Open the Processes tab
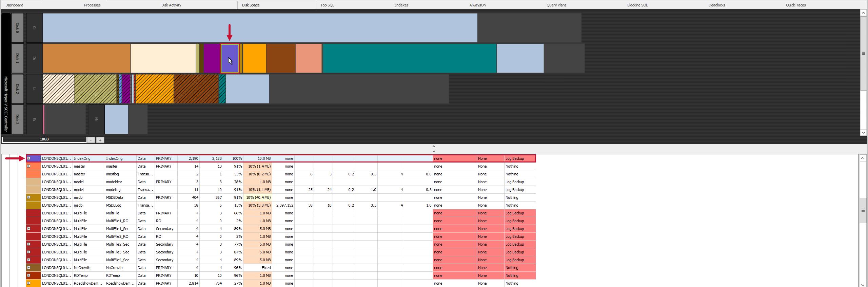Image resolution: width=868 pixels, height=287 pixels. pyautogui.click(x=92, y=5)
